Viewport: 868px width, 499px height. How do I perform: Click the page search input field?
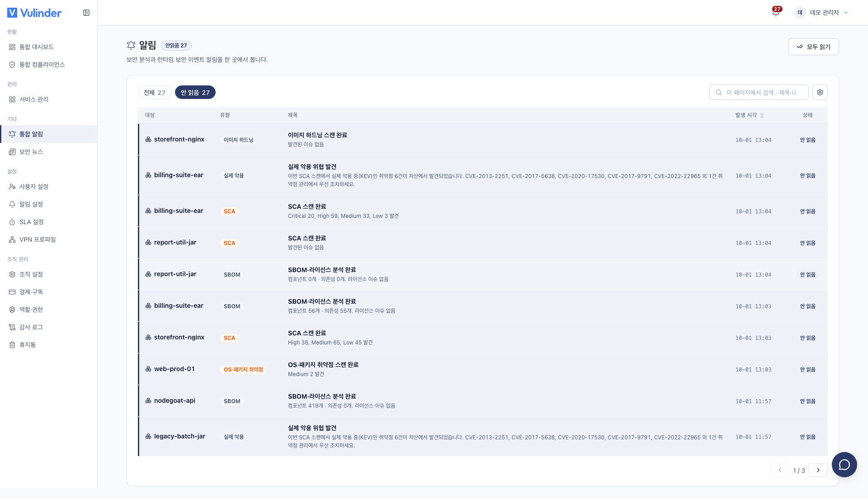759,92
